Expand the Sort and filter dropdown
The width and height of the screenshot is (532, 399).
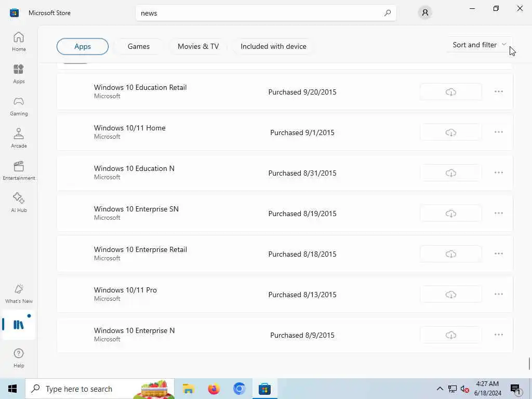(480, 45)
